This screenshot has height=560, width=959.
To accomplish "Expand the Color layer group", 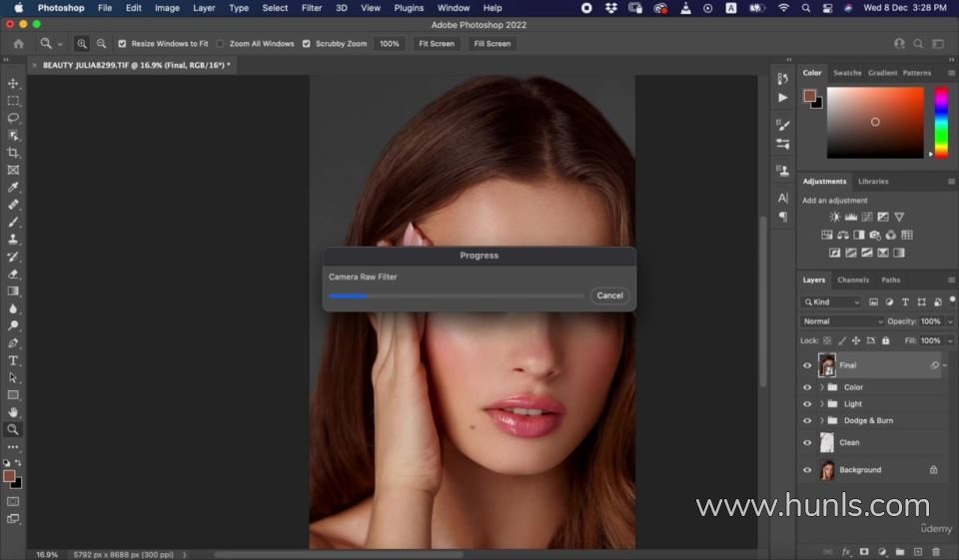I will 821,387.
